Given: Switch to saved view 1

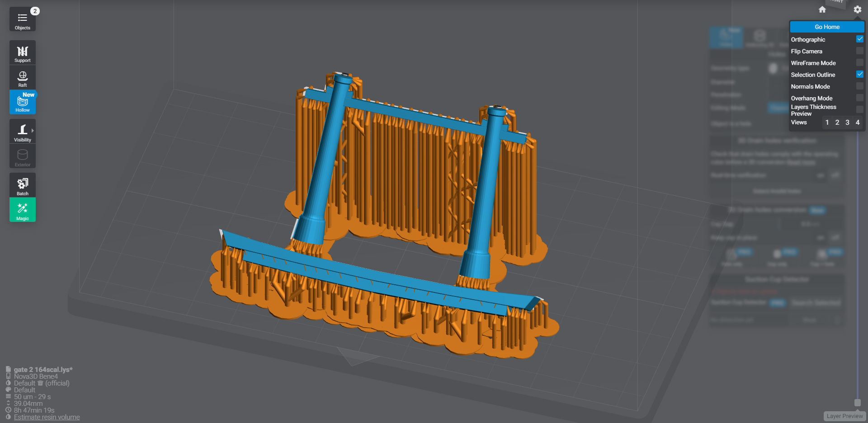Looking at the screenshot, I should [x=827, y=122].
